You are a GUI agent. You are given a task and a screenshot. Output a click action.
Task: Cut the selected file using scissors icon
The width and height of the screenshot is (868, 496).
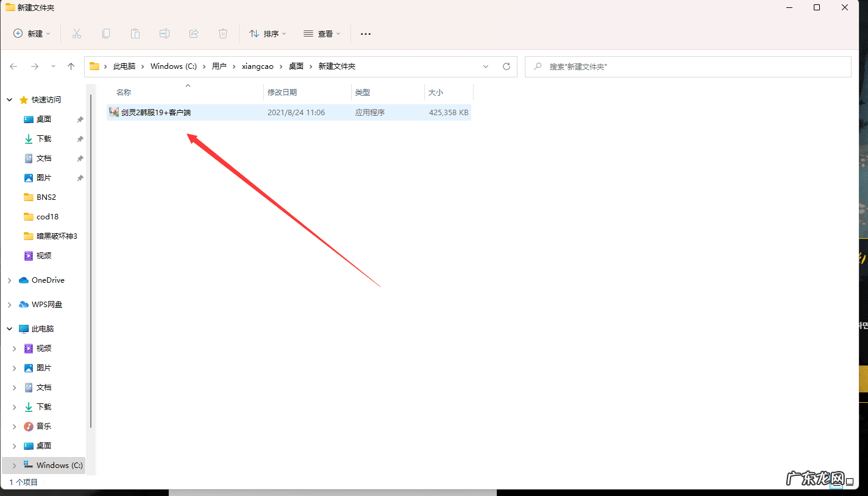(x=77, y=34)
